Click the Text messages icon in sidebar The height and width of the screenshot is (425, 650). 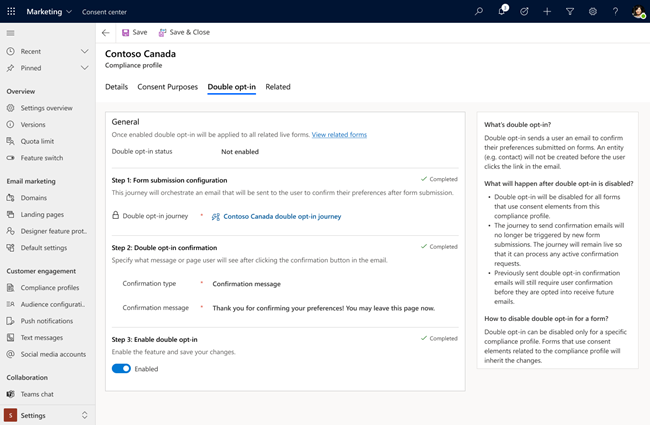coord(11,338)
